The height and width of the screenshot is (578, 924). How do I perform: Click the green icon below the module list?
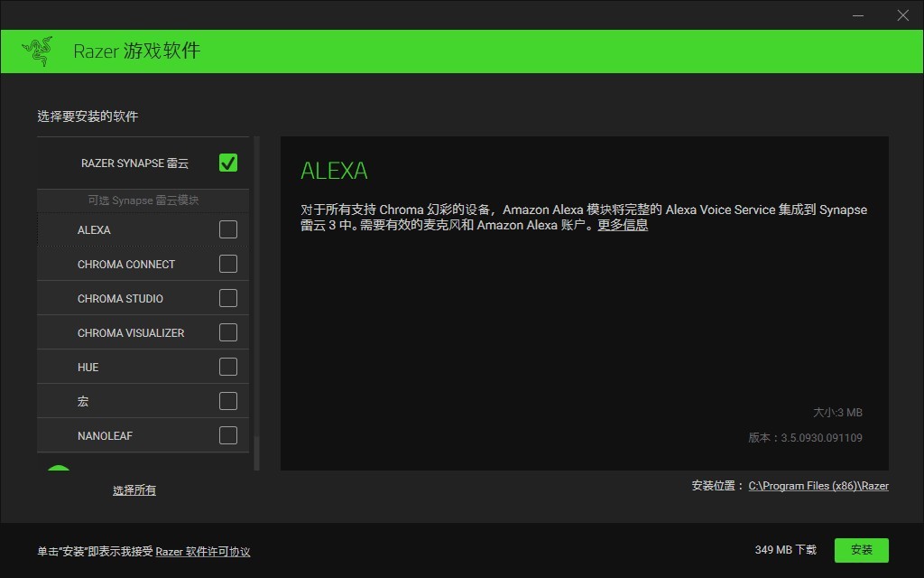58,471
